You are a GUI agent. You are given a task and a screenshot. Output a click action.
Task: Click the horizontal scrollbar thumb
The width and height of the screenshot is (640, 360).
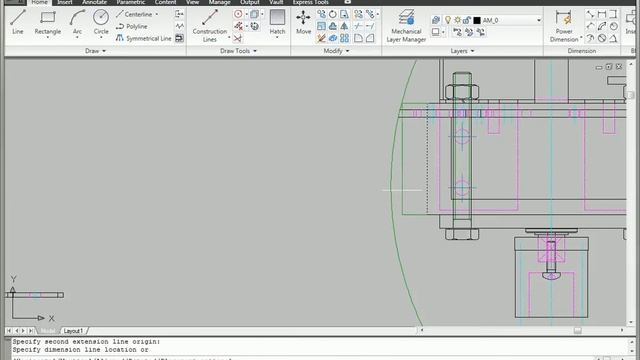[x=577, y=330]
